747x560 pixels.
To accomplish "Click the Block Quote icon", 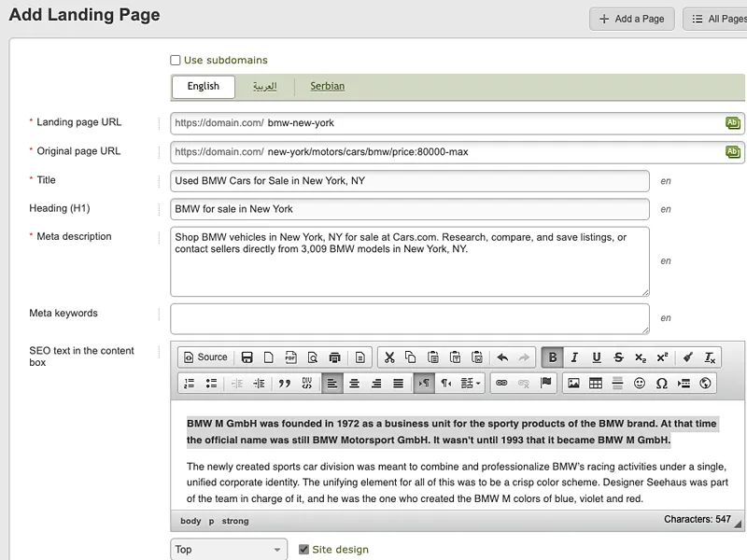I will pos(285,383).
